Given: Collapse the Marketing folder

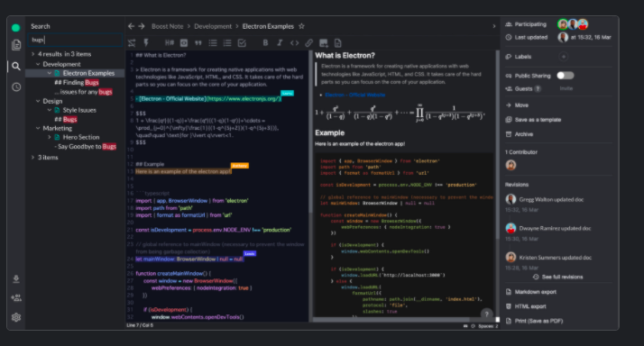Looking at the screenshot, I should click(38, 128).
